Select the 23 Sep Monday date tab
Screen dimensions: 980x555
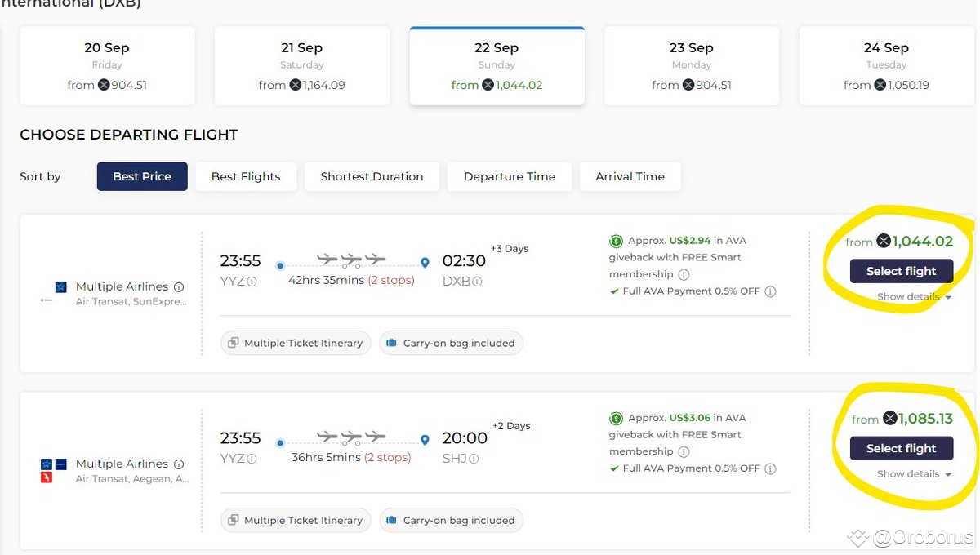tap(691, 65)
